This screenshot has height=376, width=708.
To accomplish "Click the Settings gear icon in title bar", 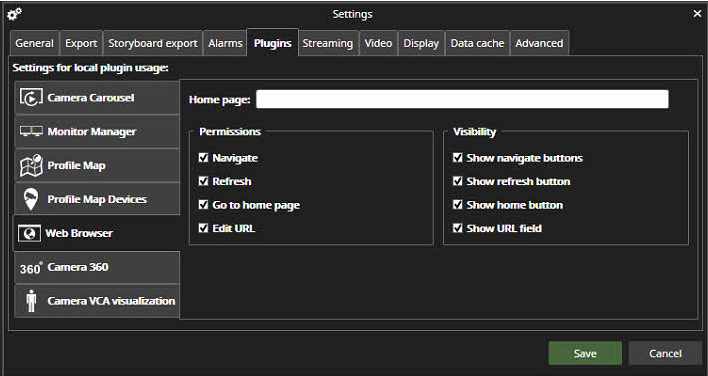I will pyautogui.click(x=14, y=14).
